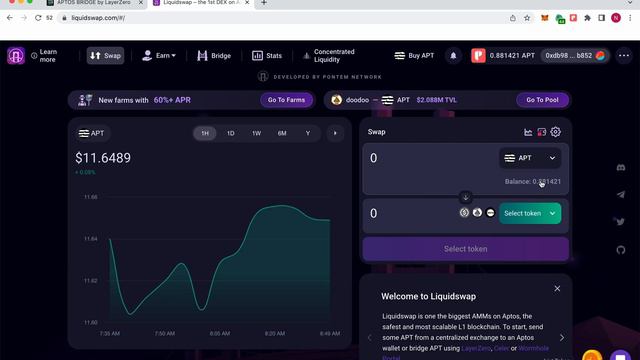The width and height of the screenshot is (640, 360).
Task: Expand the Earn dropdown menu
Action: pos(159,56)
